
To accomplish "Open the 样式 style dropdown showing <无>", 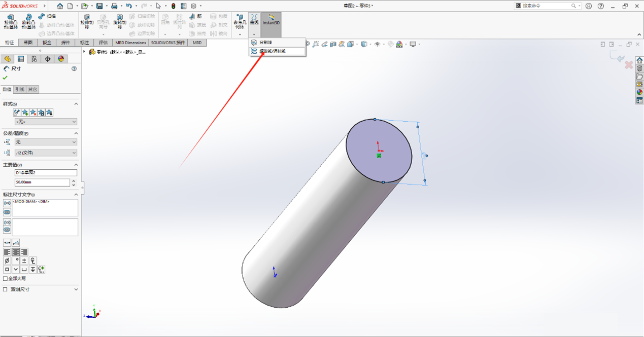I will point(46,122).
